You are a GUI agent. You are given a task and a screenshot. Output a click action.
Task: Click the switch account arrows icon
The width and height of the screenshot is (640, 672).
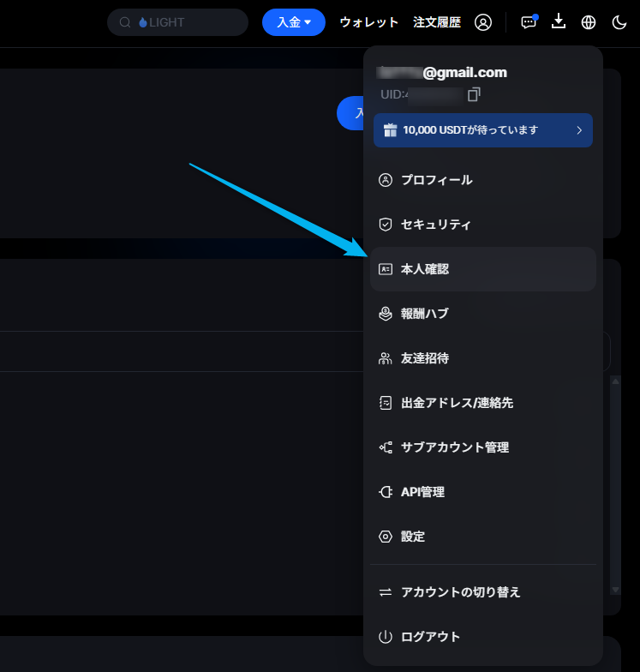click(x=386, y=592)
